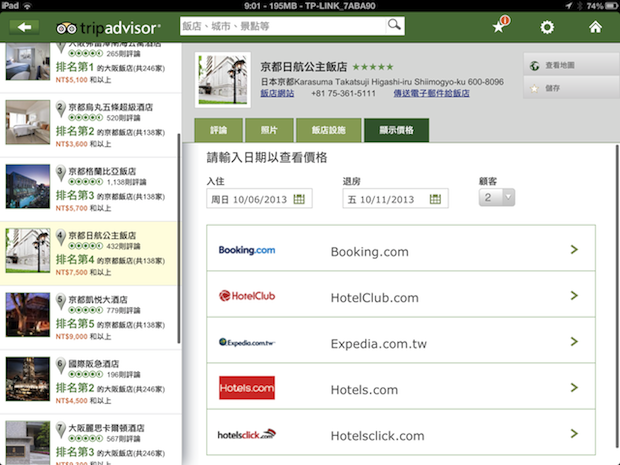
Task: Click hotel header photo thumbnail
Action: [x=223, y=80]
